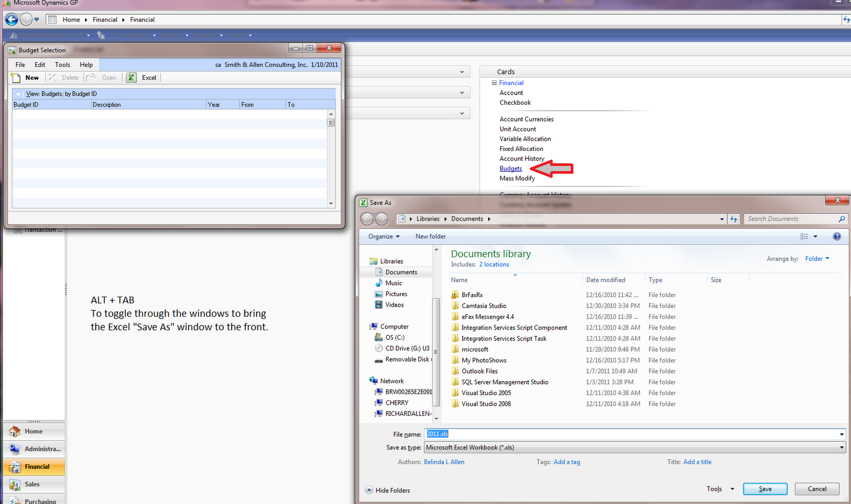Image resolution: width=851 pixels, height=504 pixels.
Task: Click Financial in the breadcrumb after Home
Action: coord(105,20)
